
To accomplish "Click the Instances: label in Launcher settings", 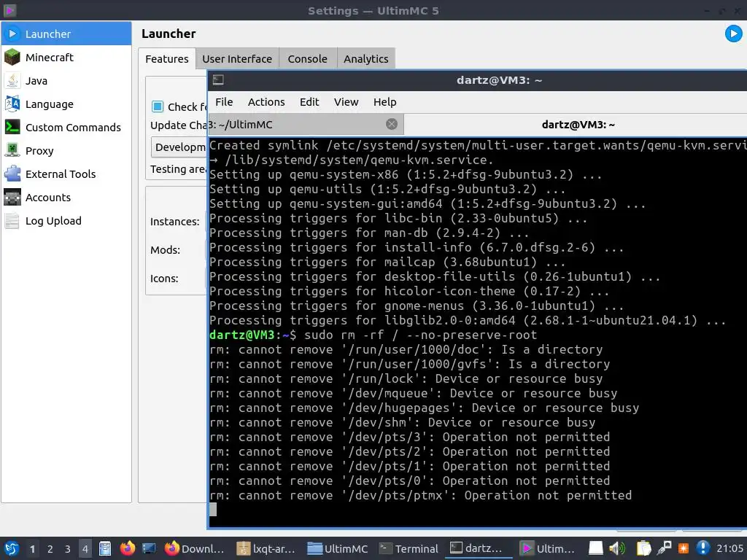I will pyautogui.click(x=175, y=222).
